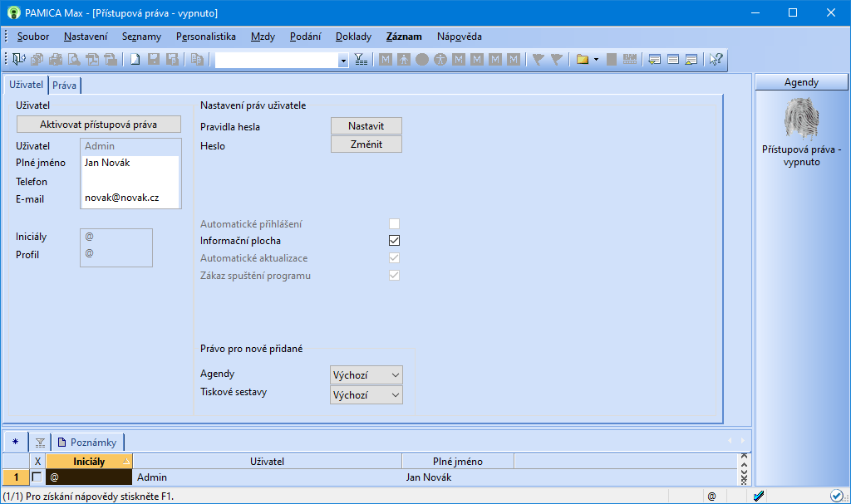
Task: Click the grayed copy record icon
Action: pyautogui.click(x=197, y=59)
